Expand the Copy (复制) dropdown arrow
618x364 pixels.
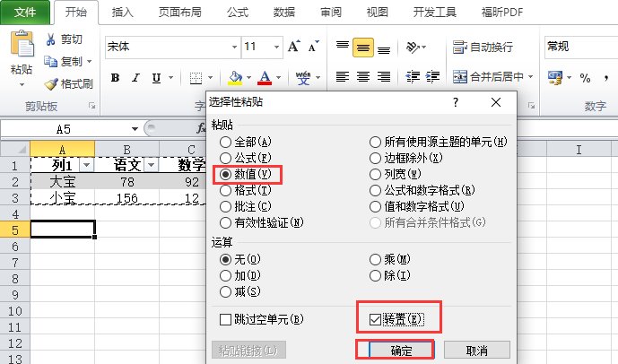pyautogui.click(x=89, y=62)
